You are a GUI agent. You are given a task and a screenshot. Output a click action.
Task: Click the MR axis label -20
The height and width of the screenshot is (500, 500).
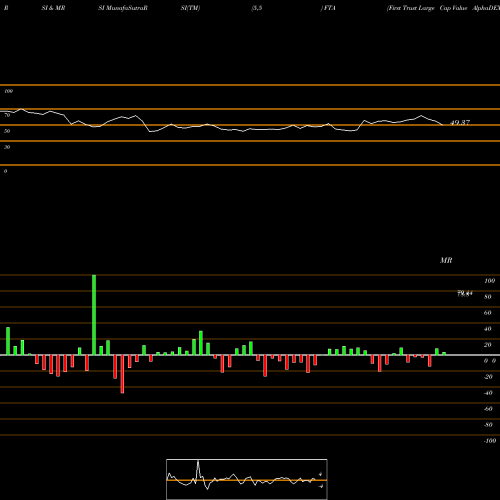[x=488, y=377]
